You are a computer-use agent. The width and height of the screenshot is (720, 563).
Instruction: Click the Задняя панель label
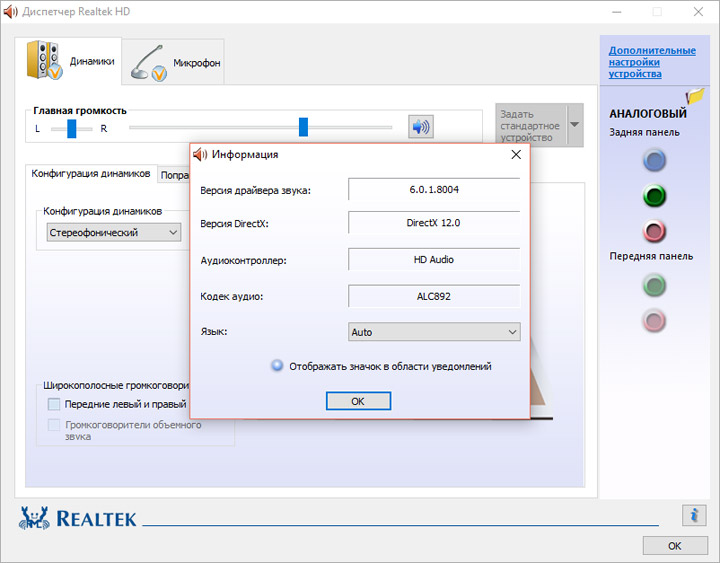pyautogui.click(x=644, y=132)
